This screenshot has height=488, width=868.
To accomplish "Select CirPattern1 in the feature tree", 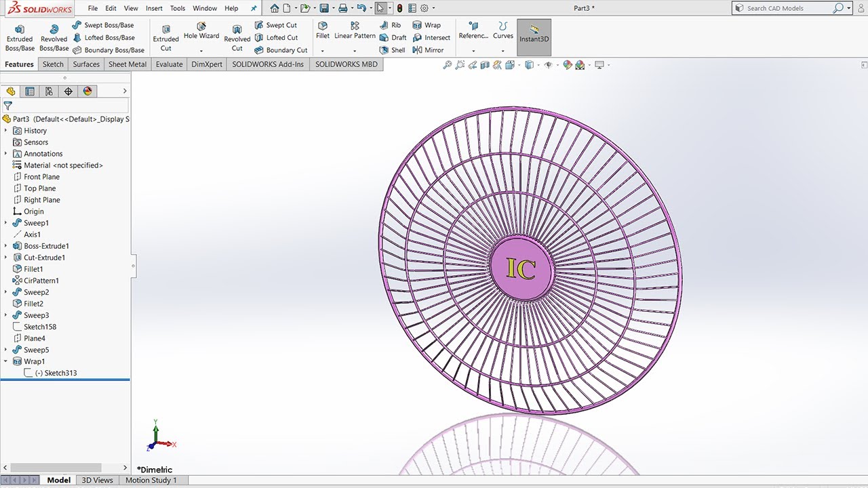I will 36,280.
